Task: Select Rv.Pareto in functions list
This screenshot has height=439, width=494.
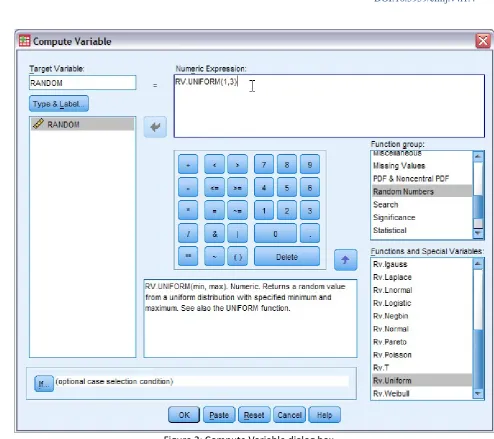Action: pos(422,342)
